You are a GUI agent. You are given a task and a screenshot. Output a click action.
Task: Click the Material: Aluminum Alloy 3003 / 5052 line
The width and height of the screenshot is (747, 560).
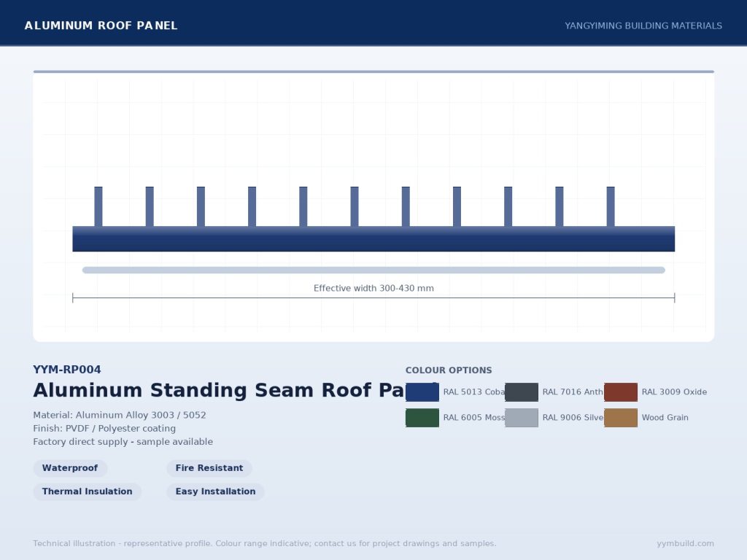click(120, 415)
